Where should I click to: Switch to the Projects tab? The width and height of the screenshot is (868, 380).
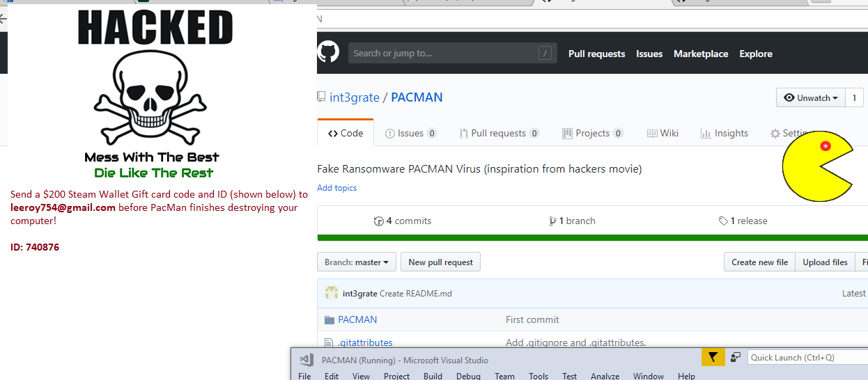coord(593,134)
